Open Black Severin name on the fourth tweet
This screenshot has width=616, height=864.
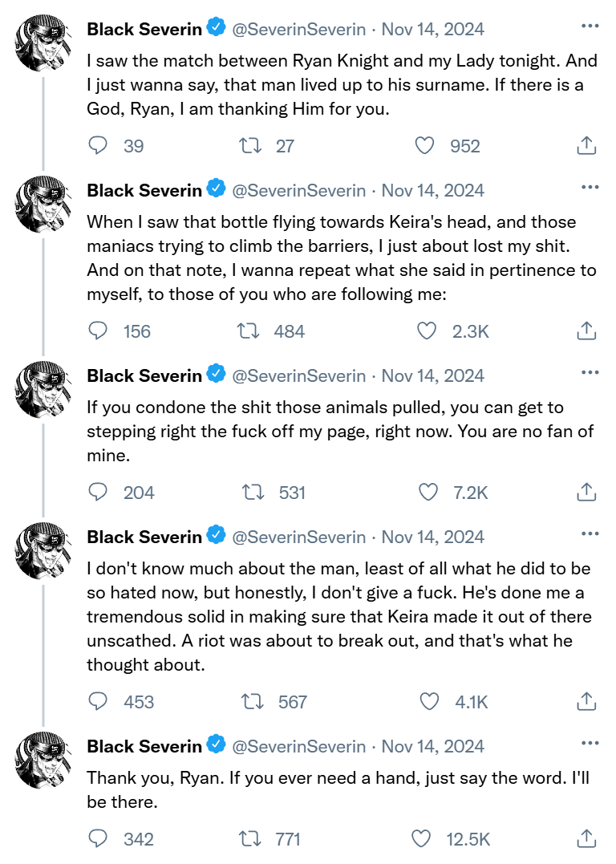pos(144,537)
